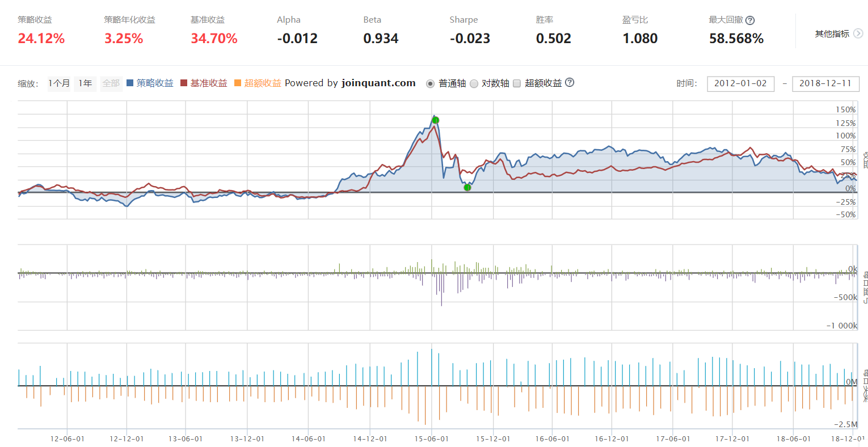Click 时间 label
Viewport: 868px width, 447px height.
point(686,83)
